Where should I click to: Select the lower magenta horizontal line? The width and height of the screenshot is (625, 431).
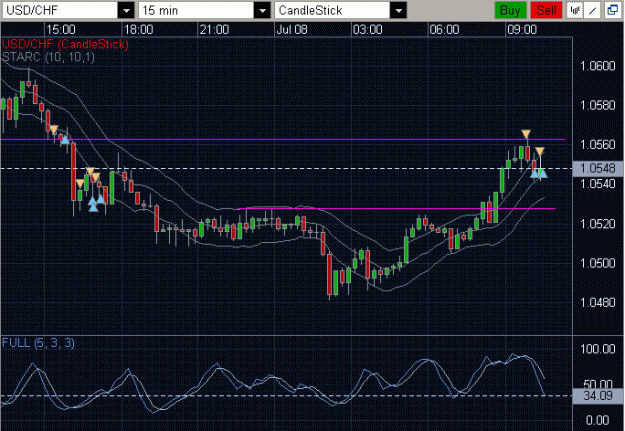[x=397, y=209]
